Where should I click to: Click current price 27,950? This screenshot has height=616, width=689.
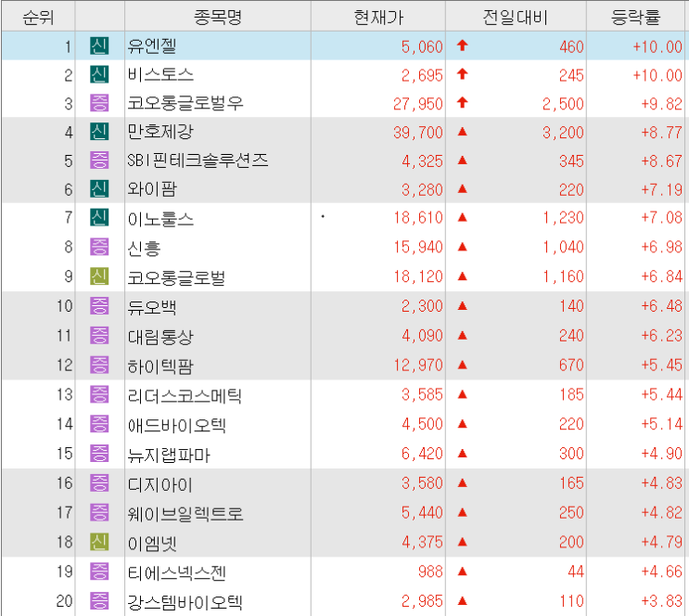pyautogui.click(x=418, y=104)
